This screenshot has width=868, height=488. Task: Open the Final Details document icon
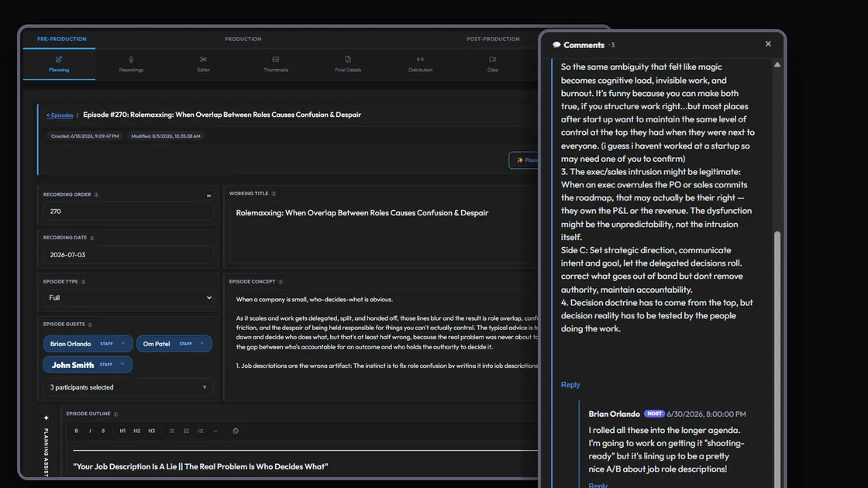[x=348, y=59]
